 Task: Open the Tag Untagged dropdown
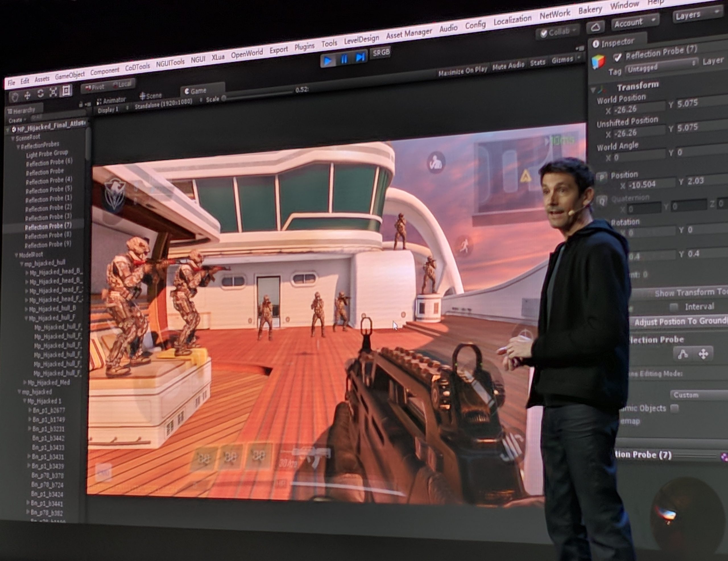pyautogui.click(x=661, y=67)
